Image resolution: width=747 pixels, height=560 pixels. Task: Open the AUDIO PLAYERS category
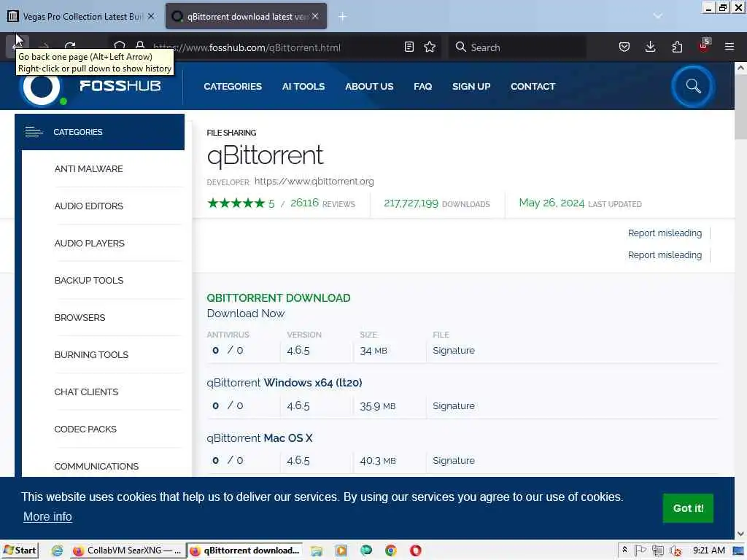[x=89, y=243]
